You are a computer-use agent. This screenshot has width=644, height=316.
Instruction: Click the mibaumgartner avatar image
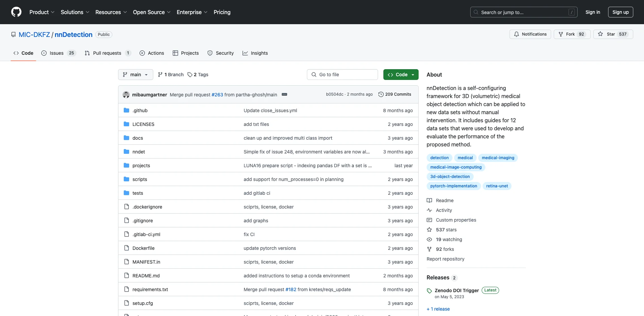[126, 95]
